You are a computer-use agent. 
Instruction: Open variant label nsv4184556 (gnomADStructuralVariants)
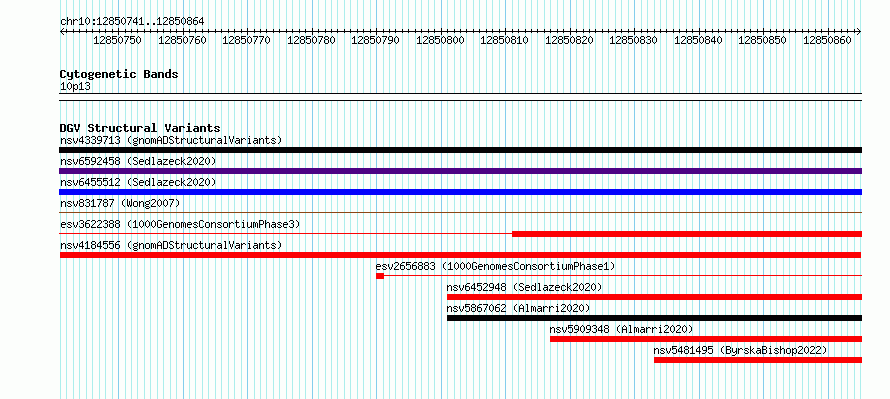171,245
